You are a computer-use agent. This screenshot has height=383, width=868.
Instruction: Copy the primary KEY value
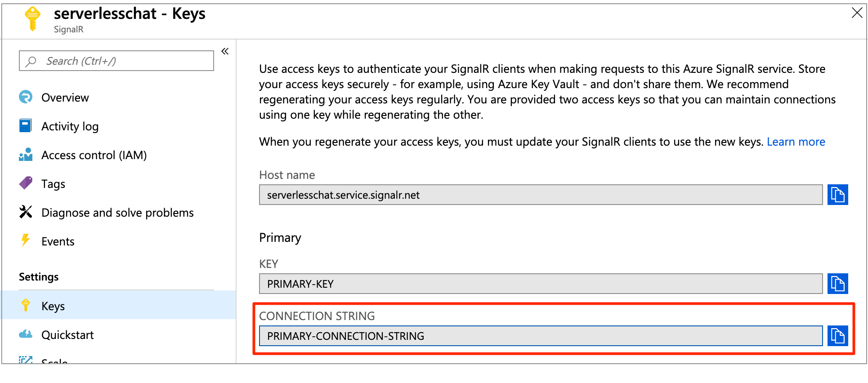837,283
